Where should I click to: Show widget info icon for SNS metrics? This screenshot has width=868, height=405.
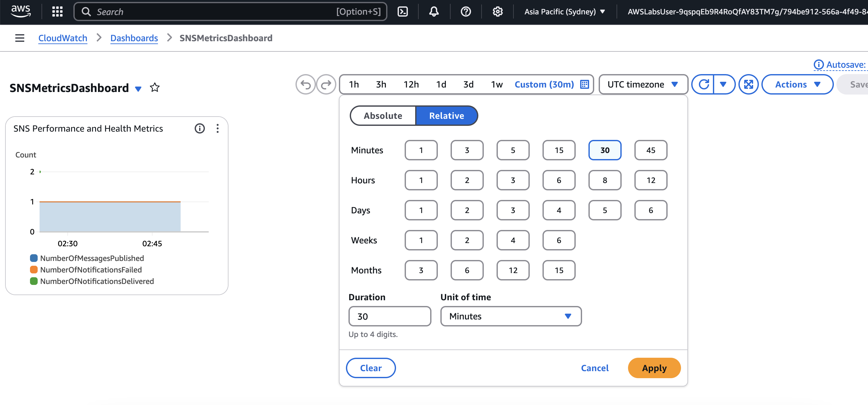click(x=199, y=128)
